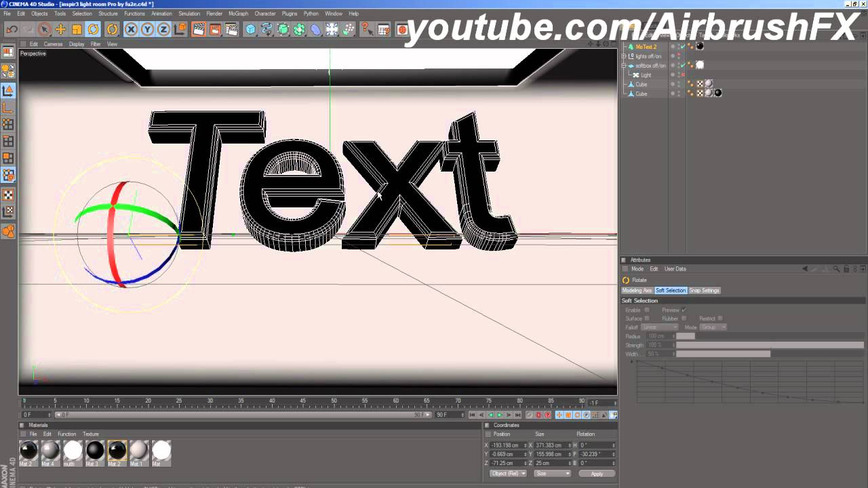Collapse the softbox off/on group
Image resolution: width=868 pixels, height=488 pixels.
(624, 66)
